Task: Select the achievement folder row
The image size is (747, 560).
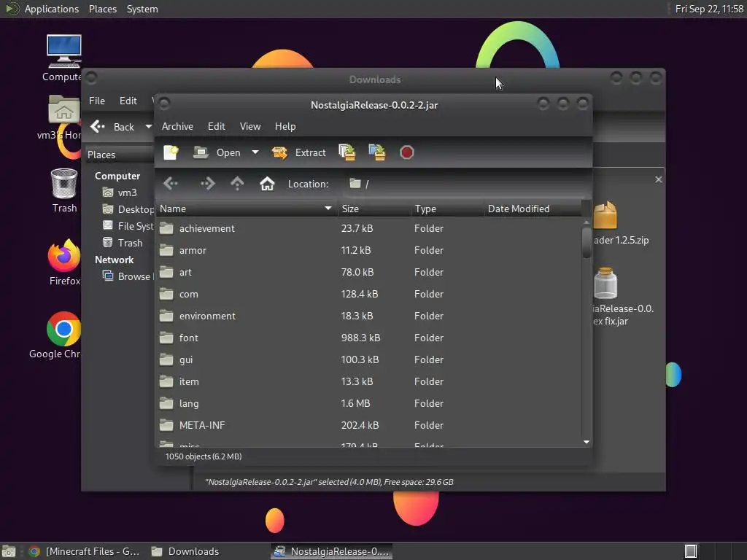Action: click(368, 228)
